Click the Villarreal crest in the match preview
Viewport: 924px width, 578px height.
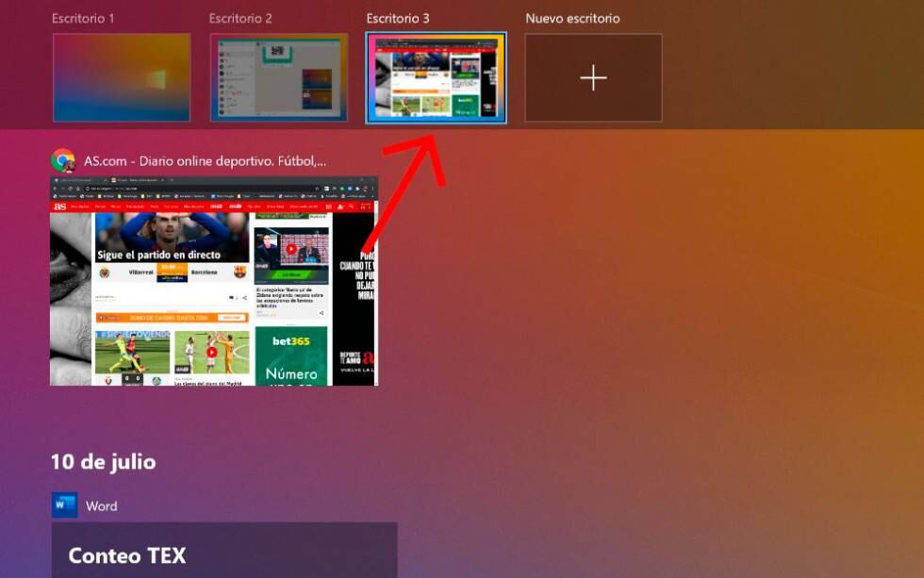pos(106,272)
